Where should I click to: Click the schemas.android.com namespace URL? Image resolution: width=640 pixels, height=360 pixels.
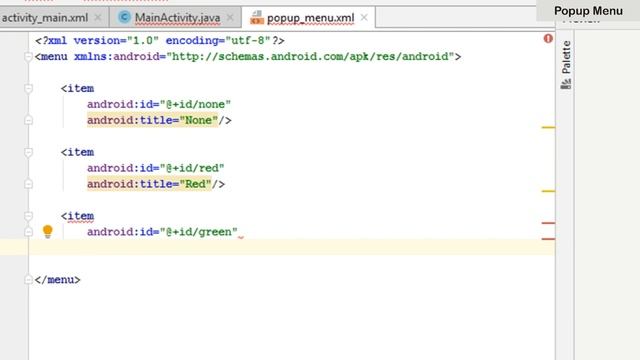coord(310,56)
